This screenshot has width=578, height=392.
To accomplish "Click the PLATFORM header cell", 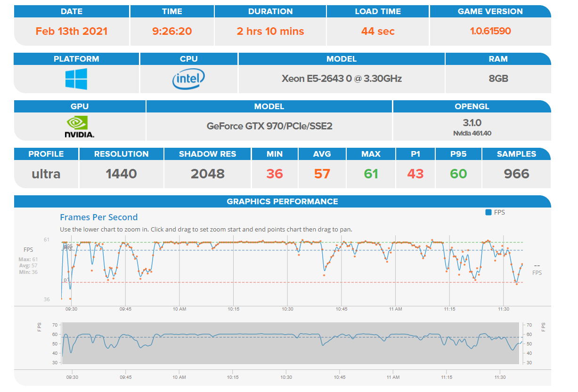I will pos(76,59).
